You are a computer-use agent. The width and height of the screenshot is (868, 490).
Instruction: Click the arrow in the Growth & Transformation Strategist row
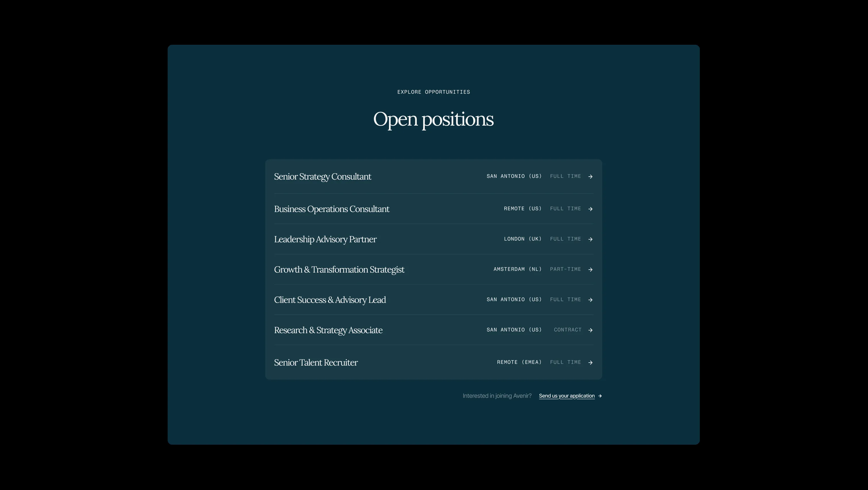click(590, 269)
